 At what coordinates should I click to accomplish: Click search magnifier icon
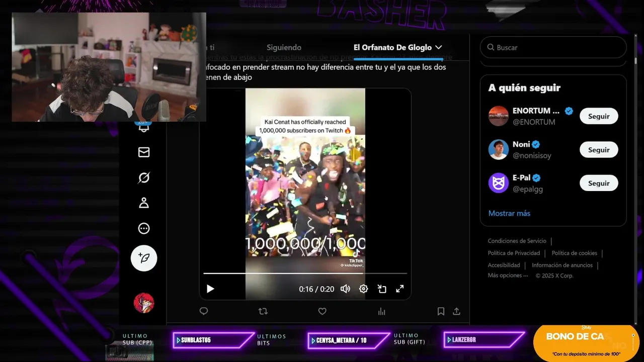(x=491, y=47)
